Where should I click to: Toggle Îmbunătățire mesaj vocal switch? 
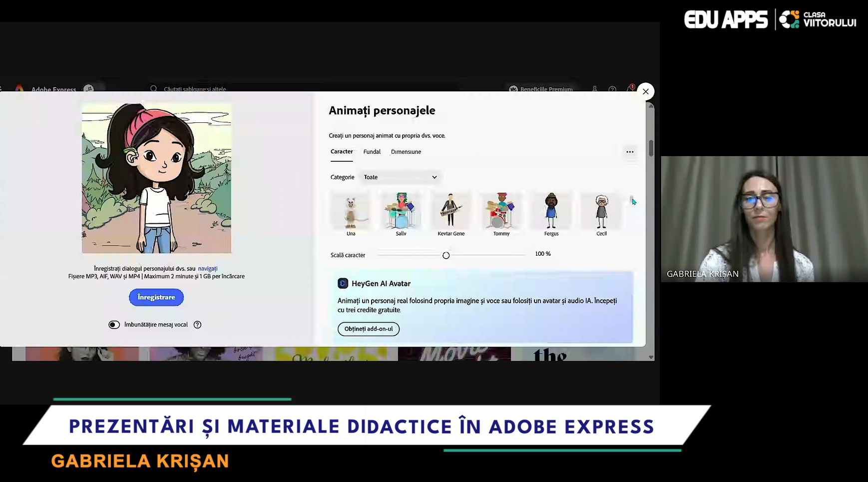(114, 325)
